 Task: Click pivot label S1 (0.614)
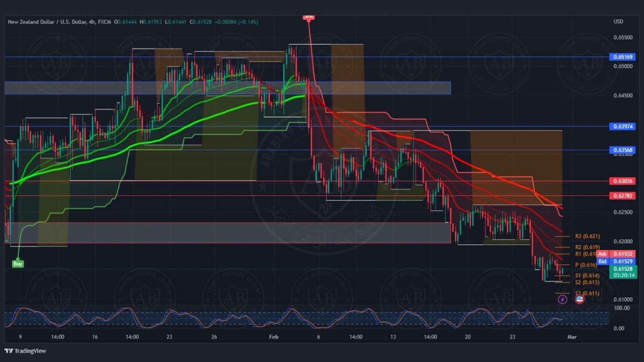587,276
